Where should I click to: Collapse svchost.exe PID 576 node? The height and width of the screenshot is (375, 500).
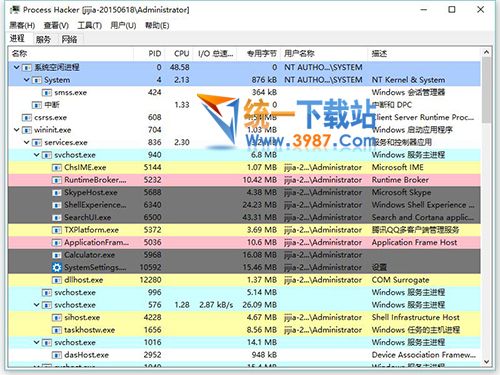37,305
